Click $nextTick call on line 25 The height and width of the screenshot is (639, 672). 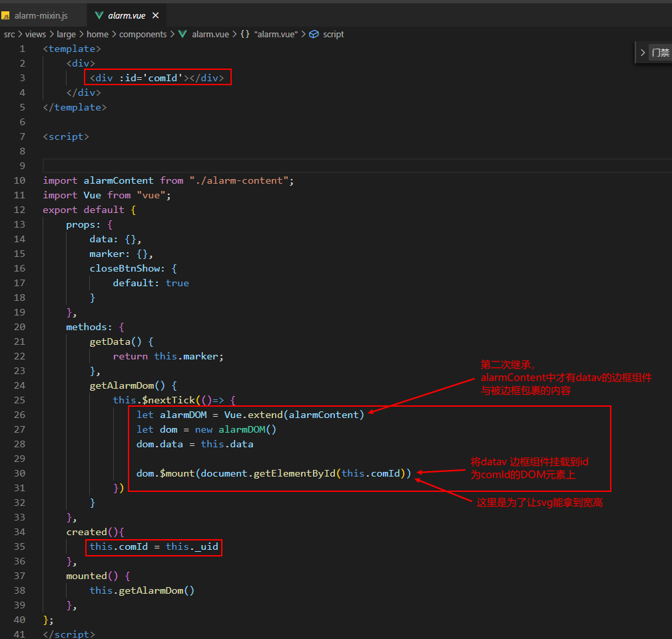click(x=168, y=401)
